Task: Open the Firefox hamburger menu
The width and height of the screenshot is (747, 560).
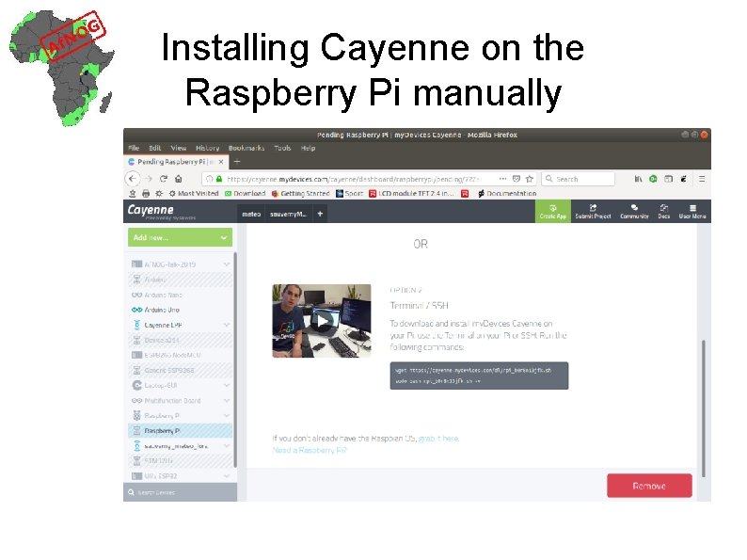Action: point(702,179)
